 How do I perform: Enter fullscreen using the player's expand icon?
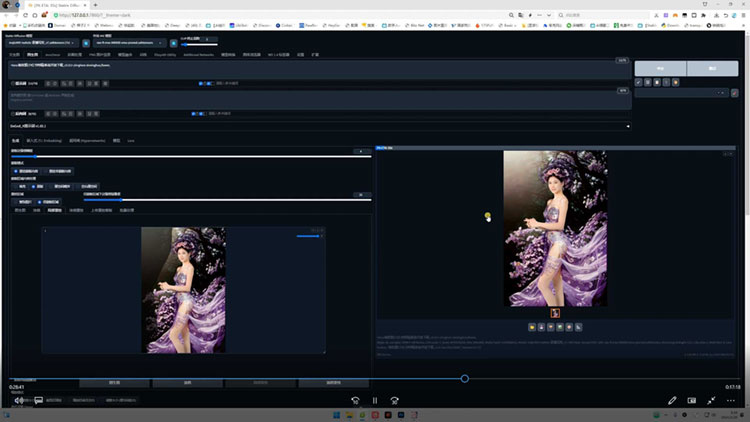click(711, 400)
